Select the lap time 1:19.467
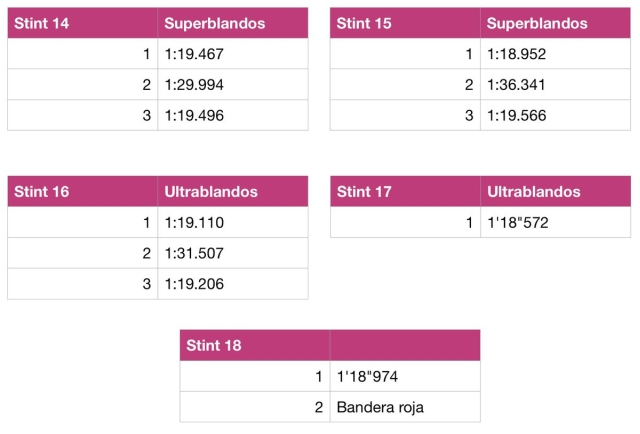This screenshot has height=434, width=640. [x=233, y=54]
